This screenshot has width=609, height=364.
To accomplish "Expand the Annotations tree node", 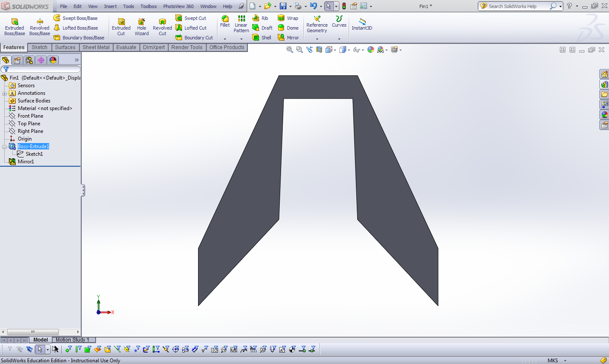I will click(x=5, y=93).
